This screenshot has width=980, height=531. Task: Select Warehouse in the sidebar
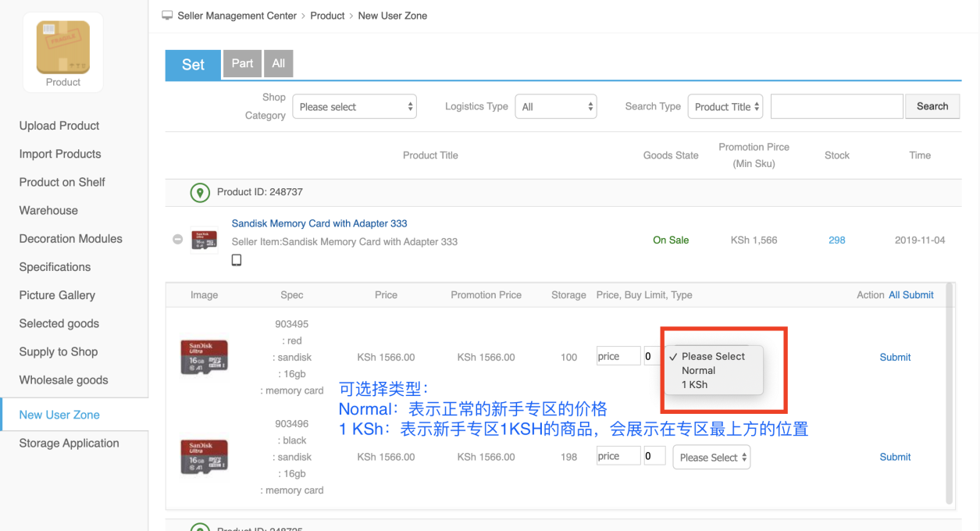click(x=48, y=210)
